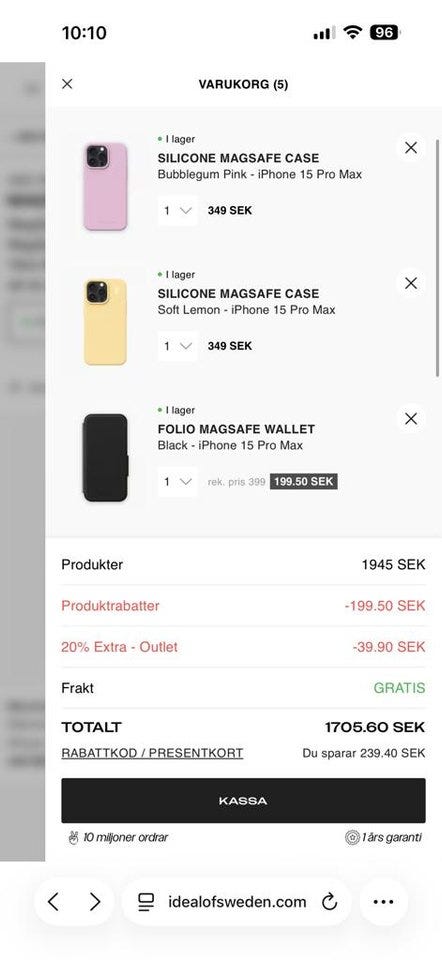
Task: Remove the Bubblegum Pink case from the cart
Action: click(x=411, y=148)
